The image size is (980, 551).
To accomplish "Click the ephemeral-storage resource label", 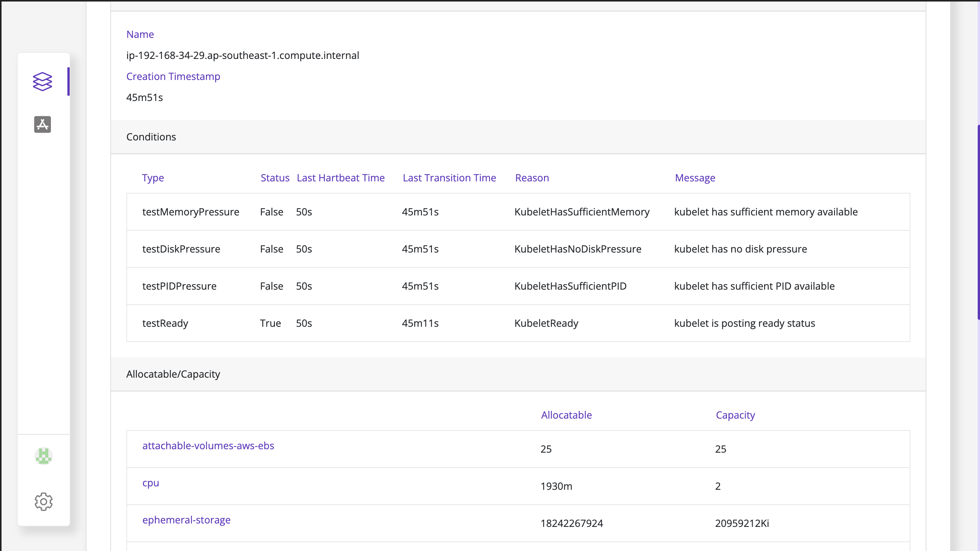I will (186, 520).
